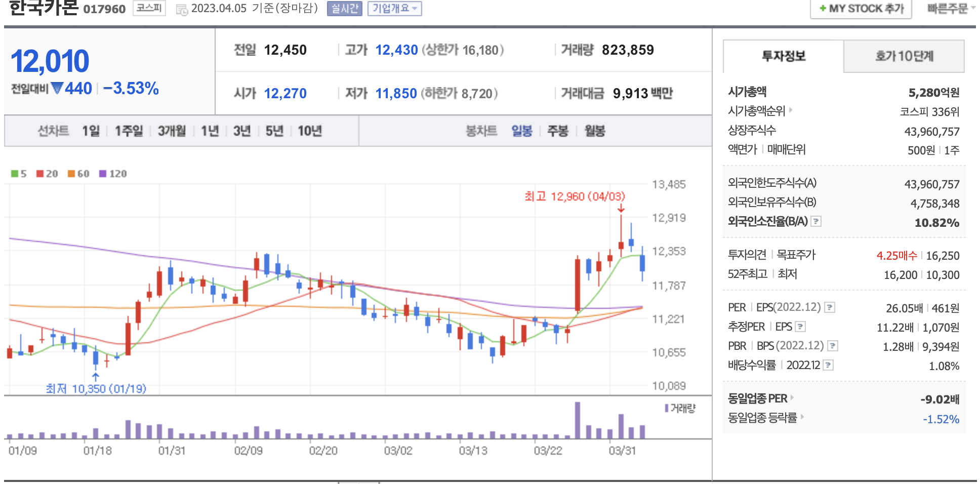
Task: Switch the chart to 주봉 weekly candles
Action: click(x=557, y=131)
